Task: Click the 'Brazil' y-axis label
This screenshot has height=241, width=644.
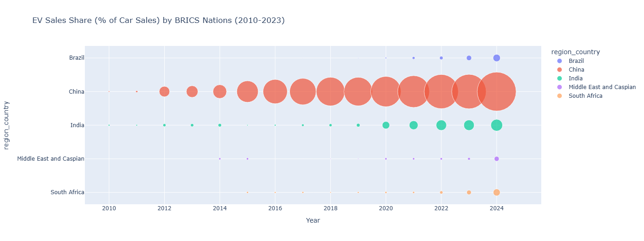Action: click(x=77, y=58)
